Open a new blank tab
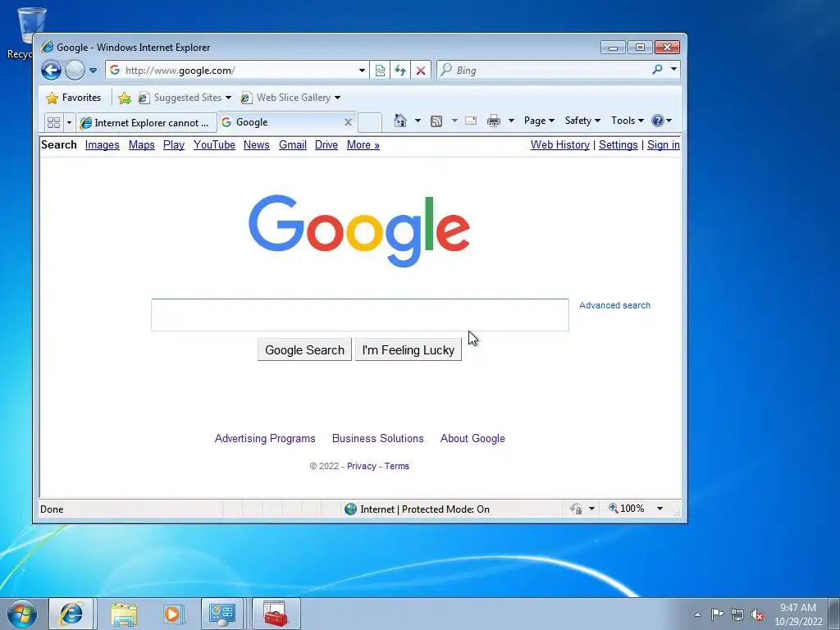Screen dimensions: 840x630 (x=370, y=123)
